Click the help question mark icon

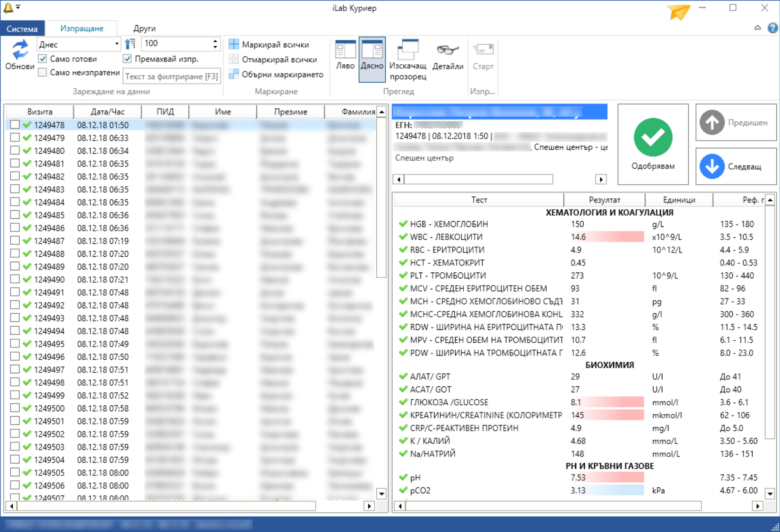pyautogui.click(x=772, y=28)
